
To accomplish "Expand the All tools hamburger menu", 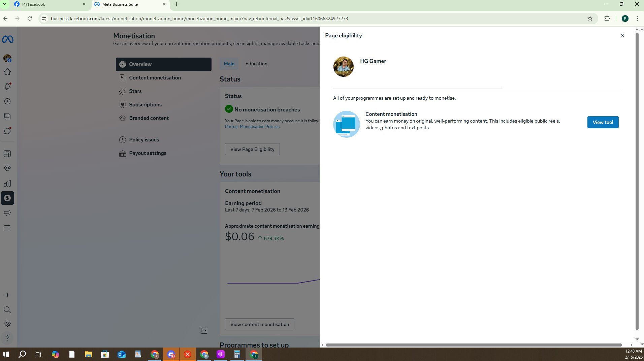I will 7,228.
